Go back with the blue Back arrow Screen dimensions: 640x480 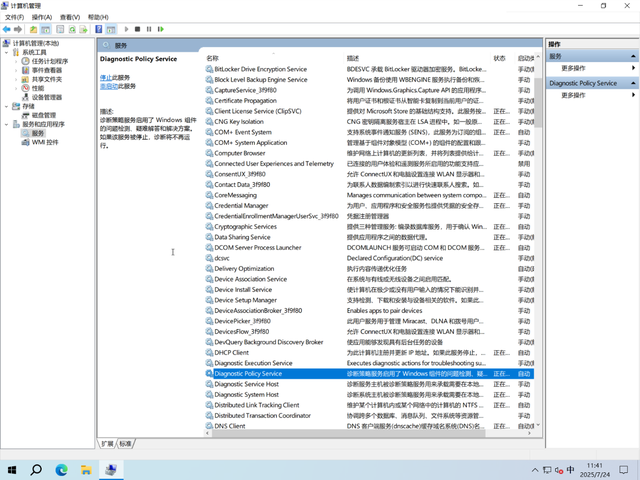pos(6,29)
